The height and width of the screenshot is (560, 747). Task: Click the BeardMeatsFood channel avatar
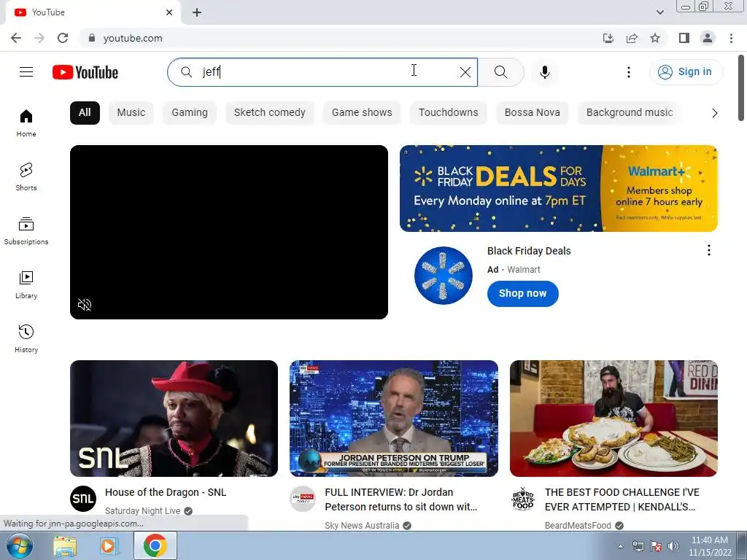click(x=523, y=499)
